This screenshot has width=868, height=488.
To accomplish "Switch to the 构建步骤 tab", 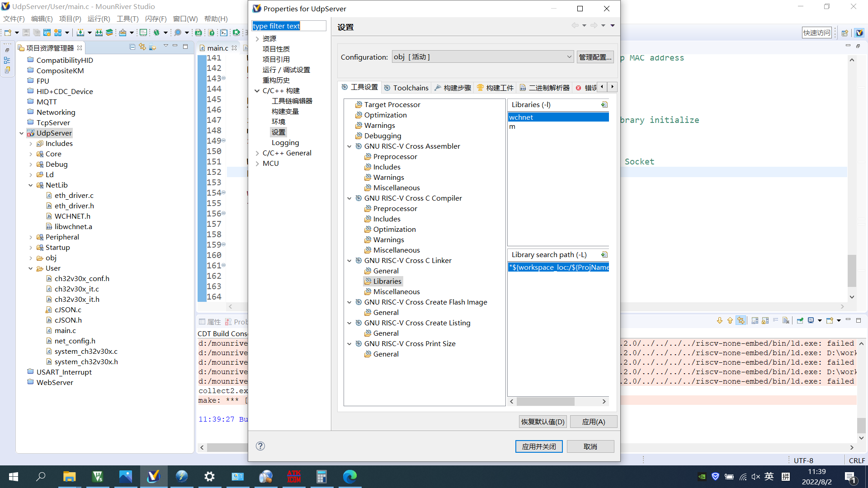I will [453, 88].
